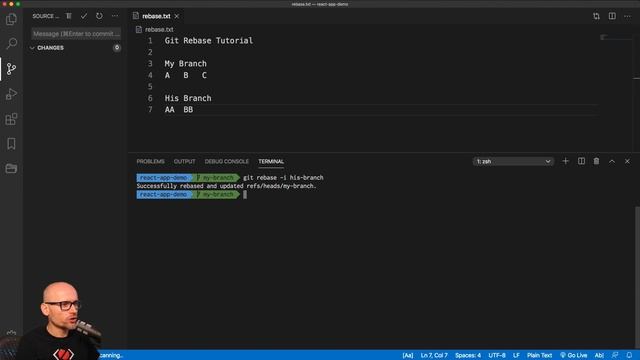Screen dimensions: 640x360
Task: Click the commit message input field
Action: tap(76, 33)
